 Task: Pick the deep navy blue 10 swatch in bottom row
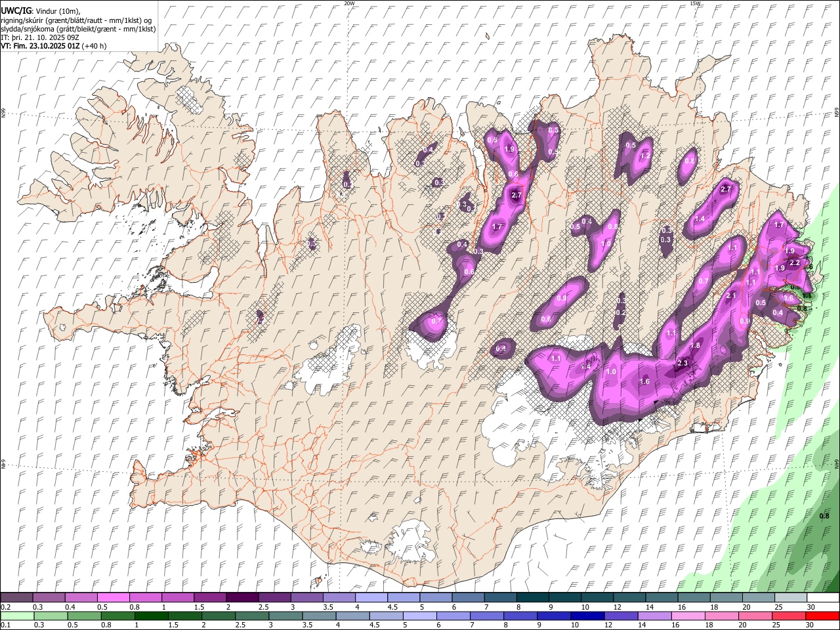pyautogui.click(x=588, y=616)
